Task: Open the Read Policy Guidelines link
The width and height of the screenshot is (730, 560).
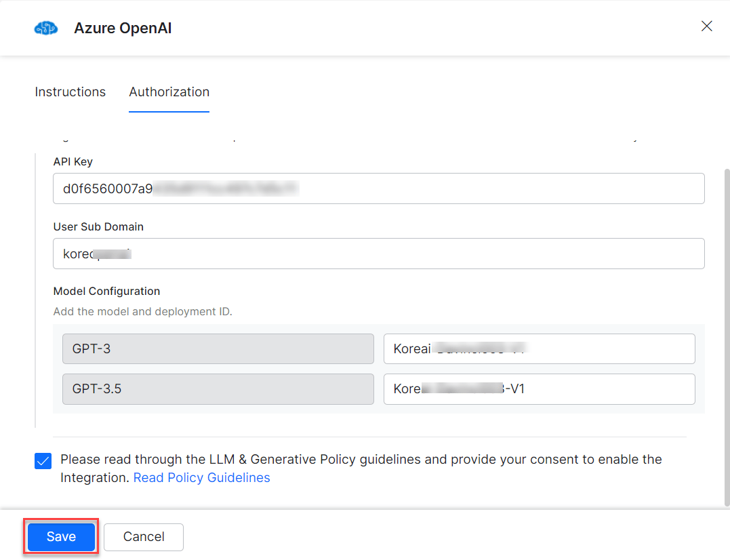Action: coord(201,477)
